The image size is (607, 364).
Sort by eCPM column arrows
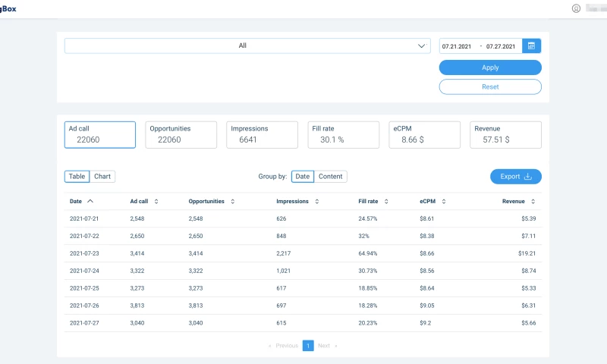(443, 202)
